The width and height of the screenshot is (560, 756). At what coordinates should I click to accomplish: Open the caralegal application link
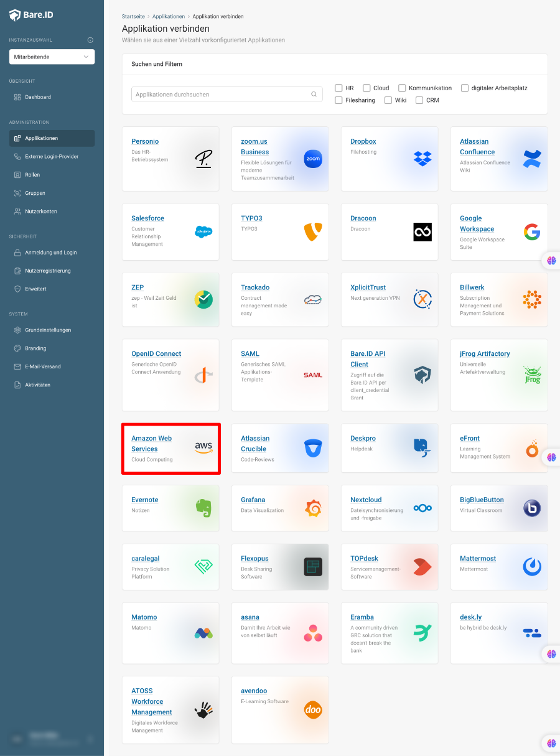(146, 558)
